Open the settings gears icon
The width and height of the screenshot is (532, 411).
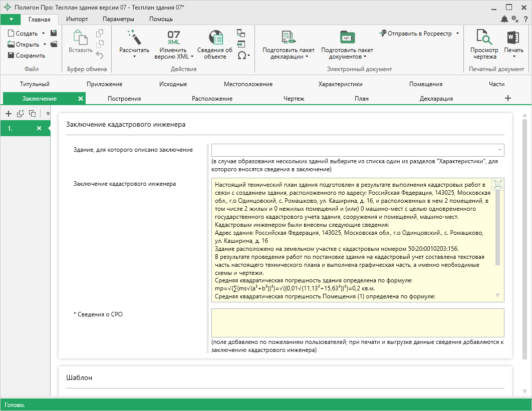[514, 19]
